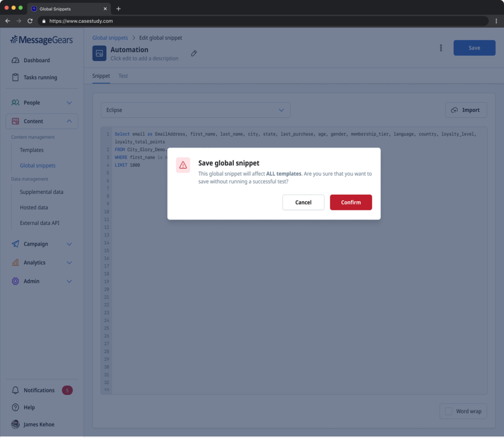This screenshot has height=438, width=504.
Task: Switch to the Test tab
Action: click(x=123, y=76)
